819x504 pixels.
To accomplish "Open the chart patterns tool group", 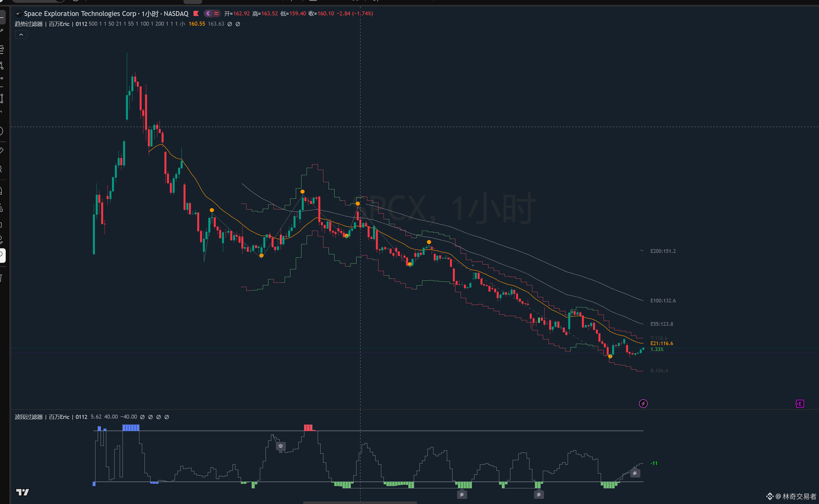I will point(2,65).
